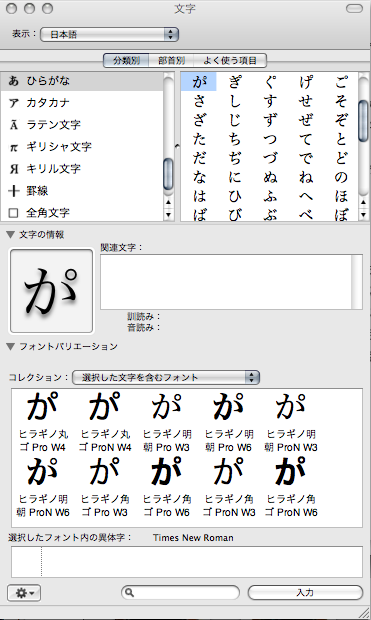Click the character grid scroll up arrow

[x=363, y=203]
